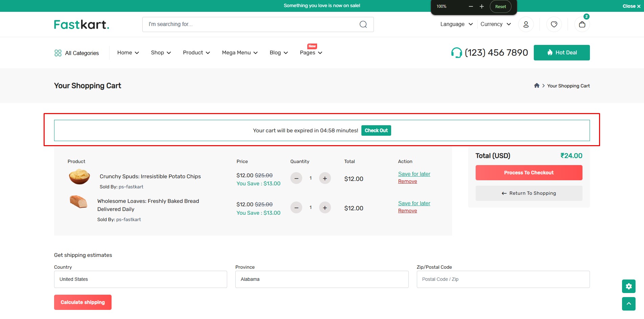Increase Potato Chips quantity with plus
Image resolution: width=644 pixels, height=319 pixels.
[x=325, y=178]
